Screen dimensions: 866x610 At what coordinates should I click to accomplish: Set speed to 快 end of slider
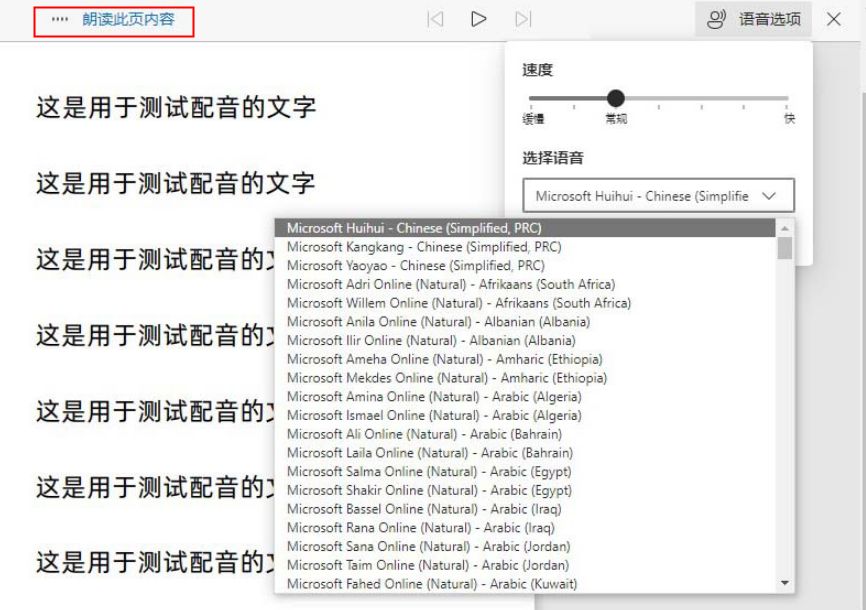786,98
